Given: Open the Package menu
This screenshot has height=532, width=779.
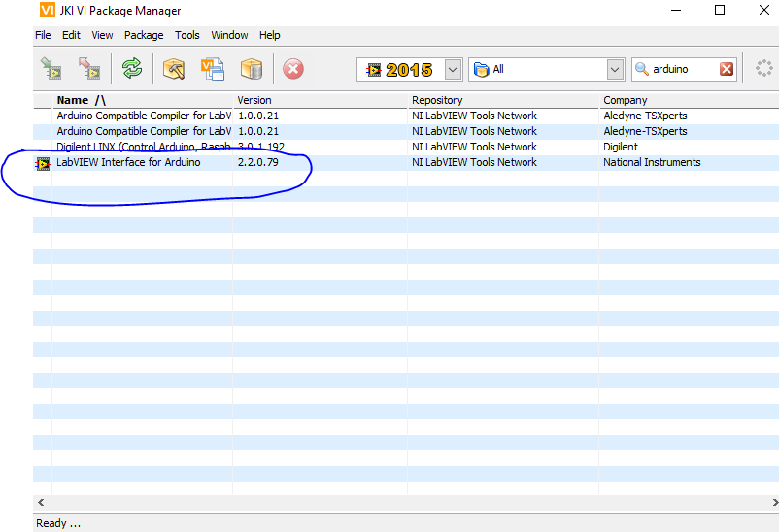Looking at the screenshot, I should [144, 35].
